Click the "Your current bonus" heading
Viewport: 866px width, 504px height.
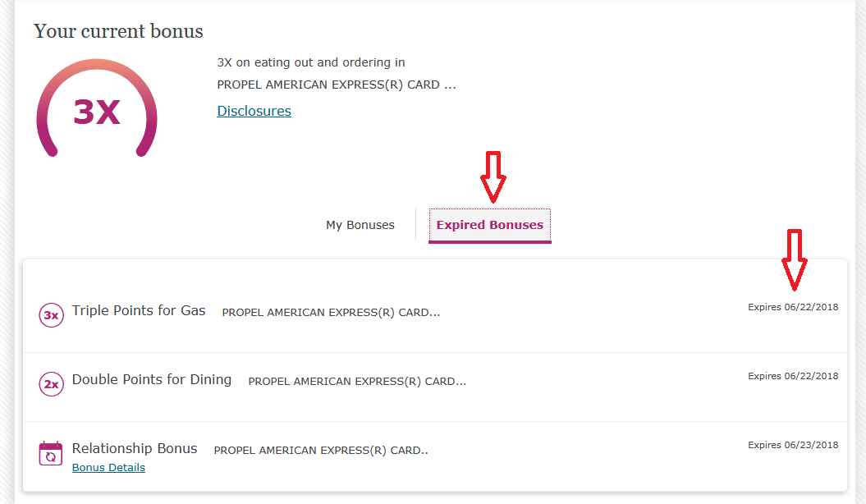[118, 32]
